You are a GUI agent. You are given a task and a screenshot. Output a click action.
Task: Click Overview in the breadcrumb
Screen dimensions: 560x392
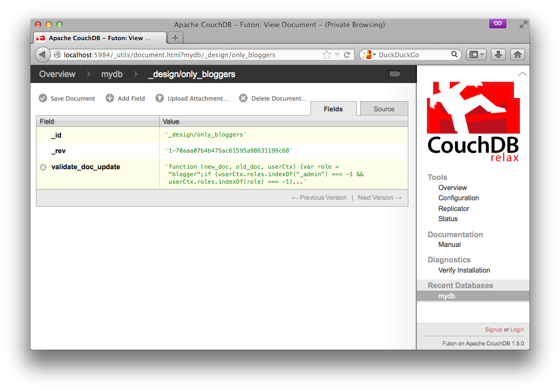tap(57, 74)
